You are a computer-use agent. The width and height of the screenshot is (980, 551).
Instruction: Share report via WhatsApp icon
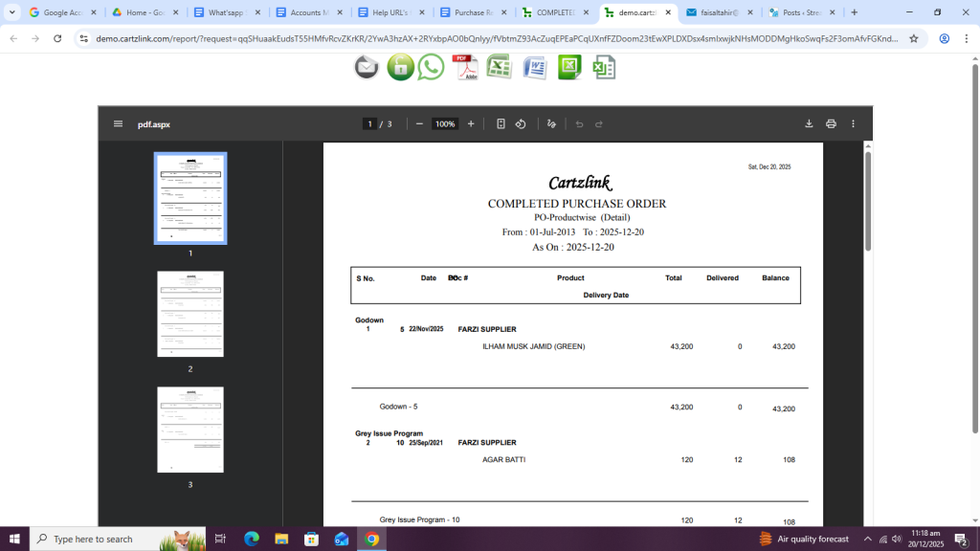click(x=432, y=67)
